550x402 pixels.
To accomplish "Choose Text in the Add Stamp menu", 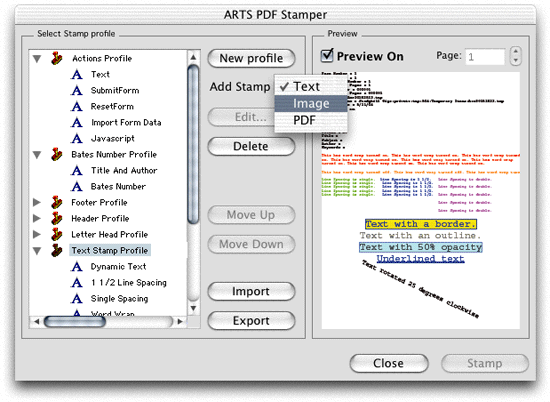I will click(311, 86).
